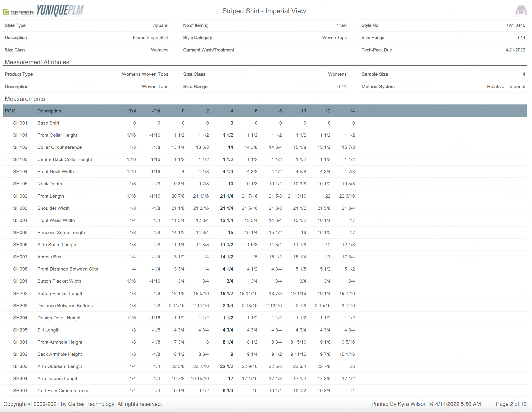The height and width of the screenshot is (413, 532).
Task: Click the Striped Shirt - Imperial View title
Action: (264, 11)
